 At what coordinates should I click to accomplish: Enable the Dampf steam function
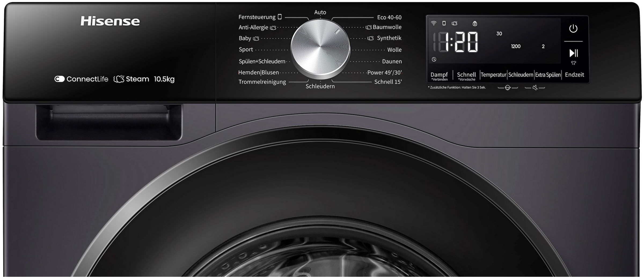click(x=440, y=75)
